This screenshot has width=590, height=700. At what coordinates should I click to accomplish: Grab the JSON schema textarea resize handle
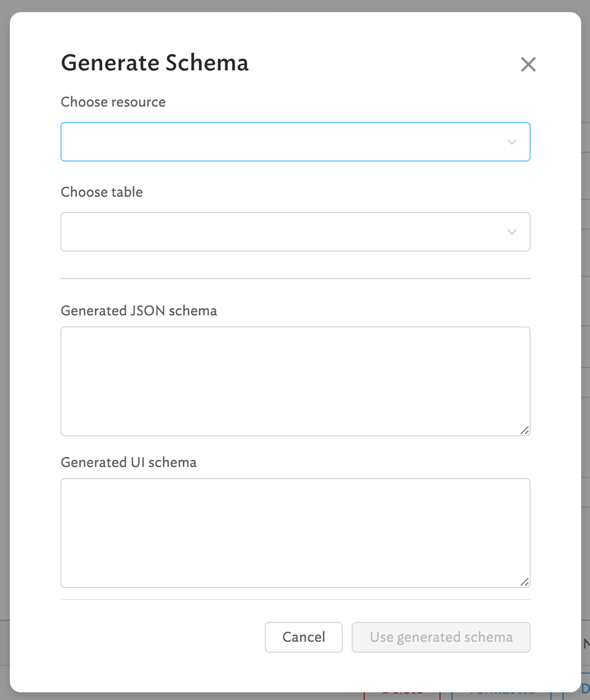point(525,430)
